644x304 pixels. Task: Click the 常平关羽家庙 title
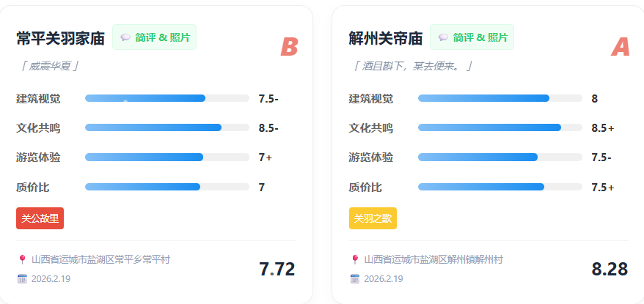(x=61, y=38)
